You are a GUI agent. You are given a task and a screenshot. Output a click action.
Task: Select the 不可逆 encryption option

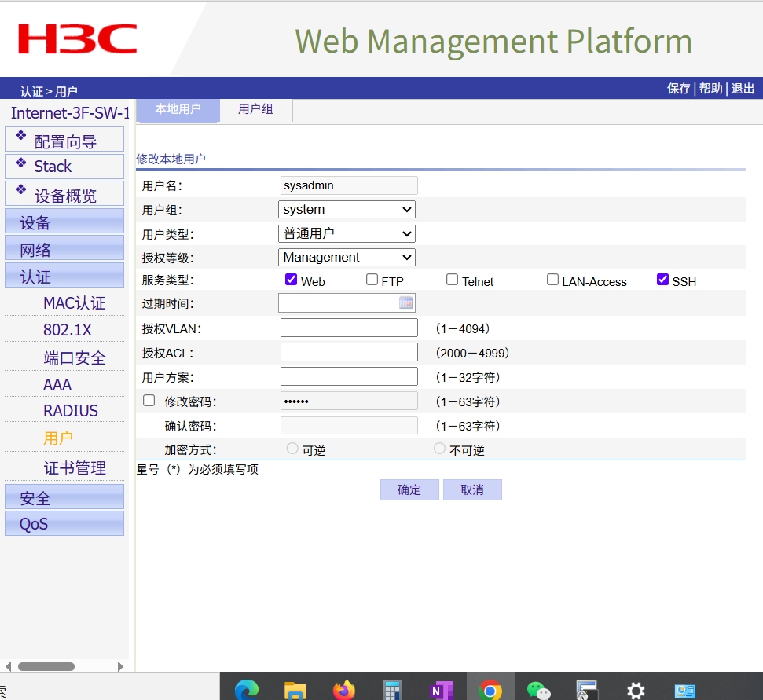click(x=439, y=448)
